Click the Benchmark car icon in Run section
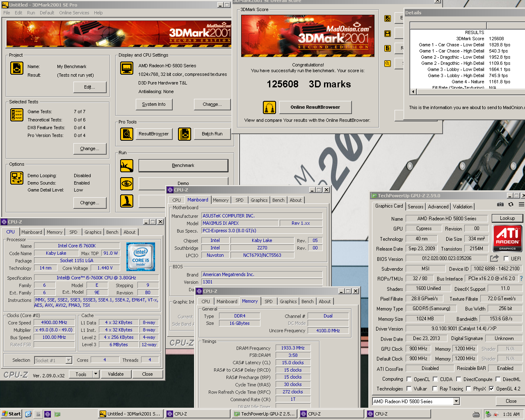Image resolution: width=525 pixels, height=420 pixels. click(x=127, y=166)
